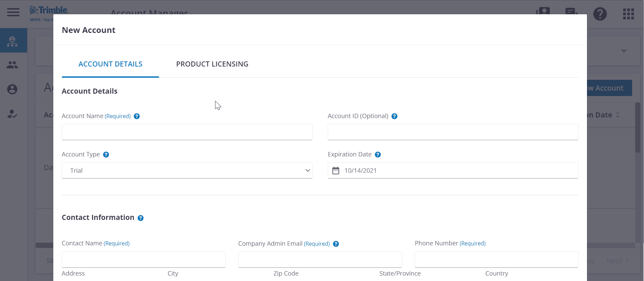Click the Account ID help icon
Screen dimensions: 644x281
click(x=394, y=116)
